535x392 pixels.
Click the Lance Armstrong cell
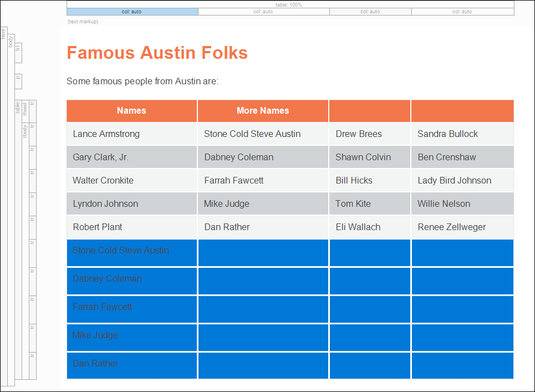[132, 134]
